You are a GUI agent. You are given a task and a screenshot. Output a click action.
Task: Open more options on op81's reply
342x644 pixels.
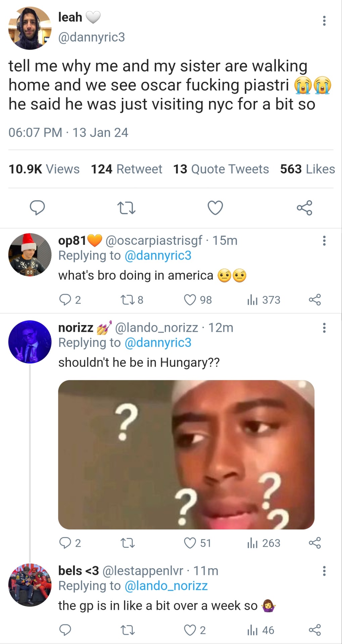(324, 240)
